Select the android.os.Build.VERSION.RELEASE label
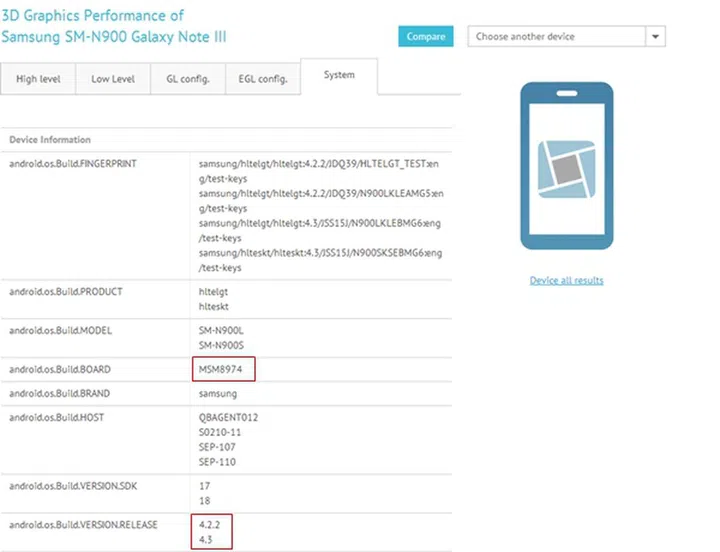The width and height of the screenshot is (720, 552). [x=84, y=524]
